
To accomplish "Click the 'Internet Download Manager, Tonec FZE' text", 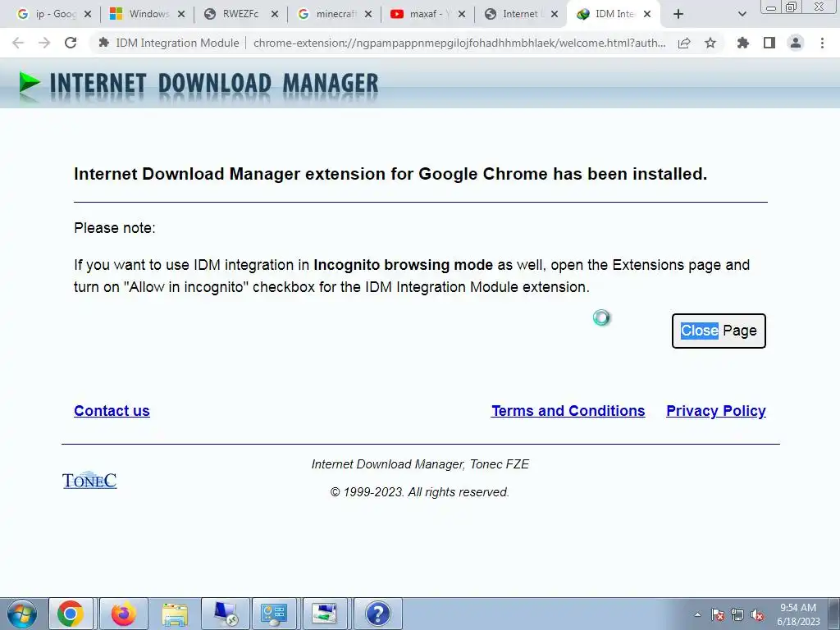I will coord(420,464).
